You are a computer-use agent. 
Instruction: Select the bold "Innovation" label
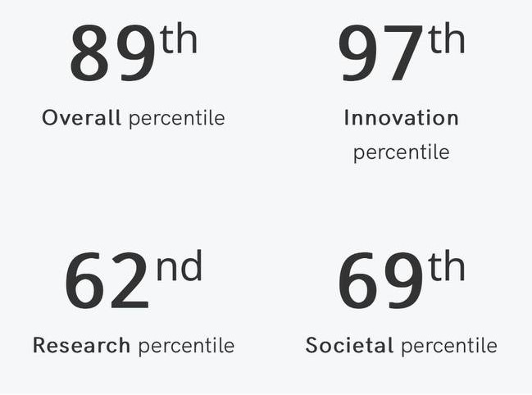(x=401, y=118)
